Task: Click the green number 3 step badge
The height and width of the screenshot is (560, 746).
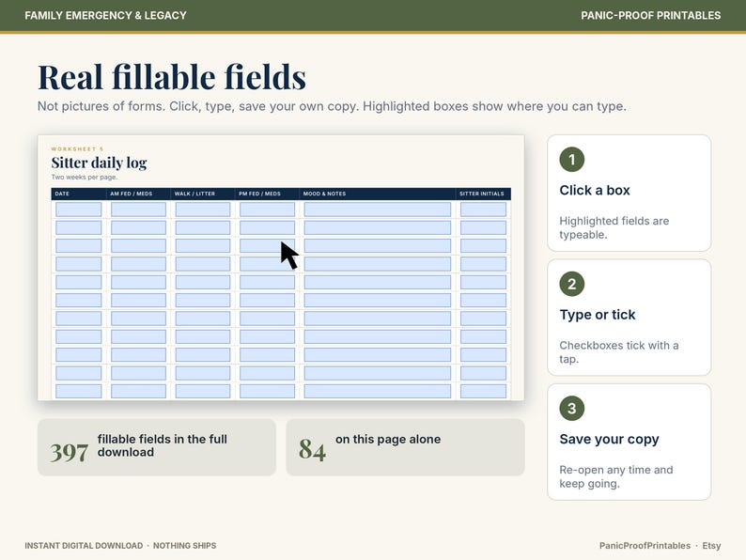Action: pyautogui.click(x=571, y=408)
